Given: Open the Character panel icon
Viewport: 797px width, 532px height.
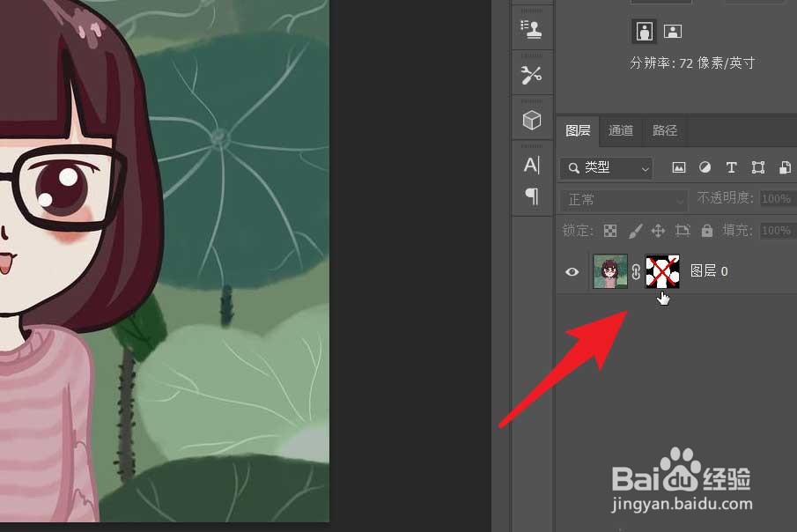Looking at the screenshot, I should click(x=532, y=165).
